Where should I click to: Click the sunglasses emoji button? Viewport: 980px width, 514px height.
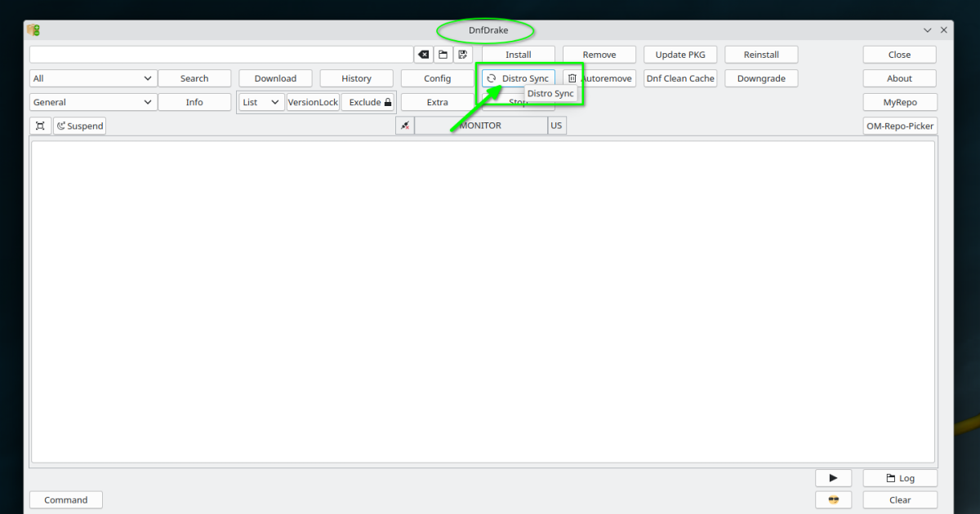click(x=833, y=499)
